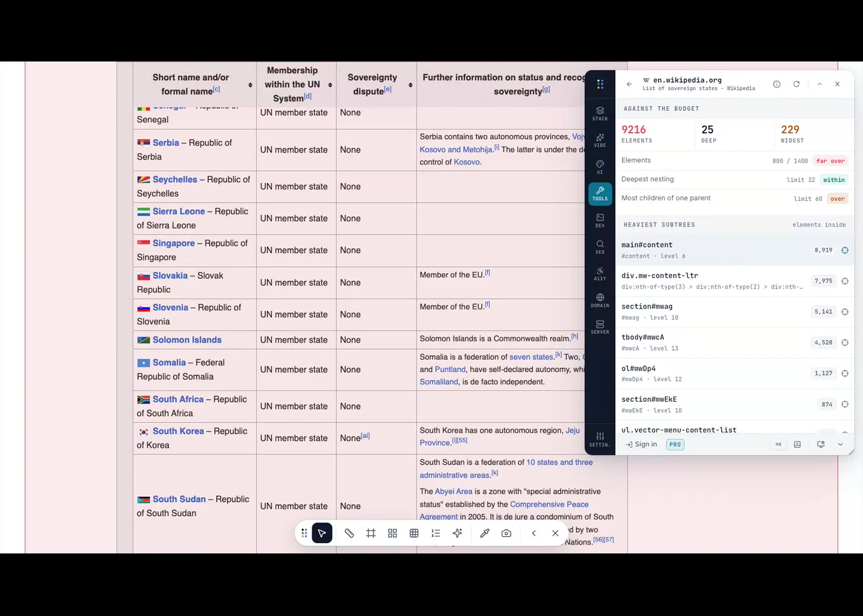Go back with the panel's left arrow

tap(629, 84)
